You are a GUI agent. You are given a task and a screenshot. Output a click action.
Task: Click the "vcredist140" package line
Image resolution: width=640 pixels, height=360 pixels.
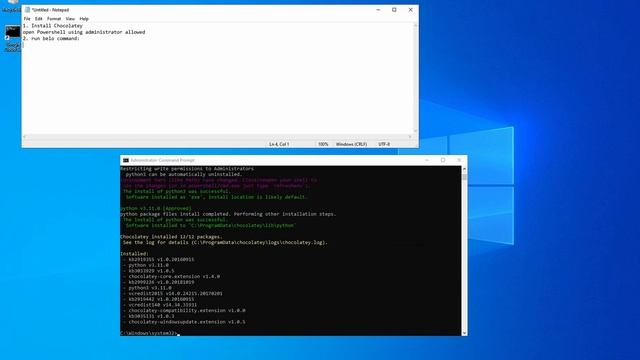click(162, 305)
